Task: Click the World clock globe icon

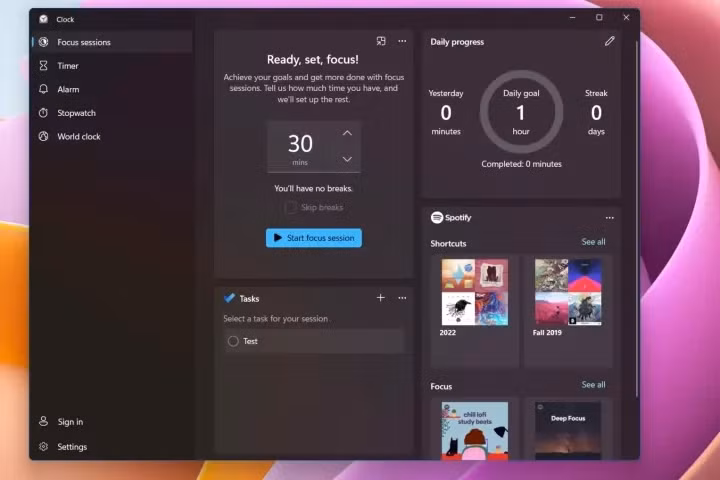Action: coord(44,136)
